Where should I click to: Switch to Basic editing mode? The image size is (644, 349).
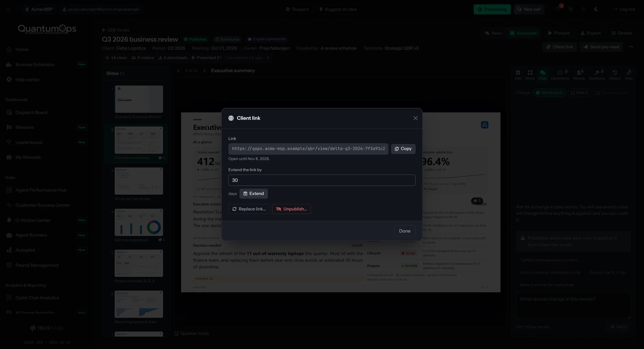pyautogui.click(x=494, y=33)
